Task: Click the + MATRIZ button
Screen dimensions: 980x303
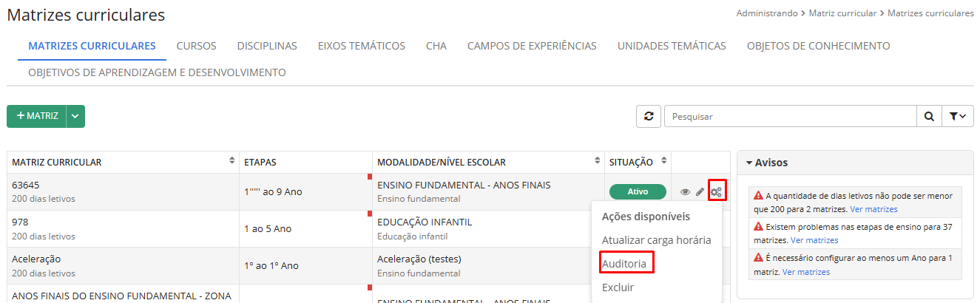Action: pyautogui.click(x=36, y=117)
